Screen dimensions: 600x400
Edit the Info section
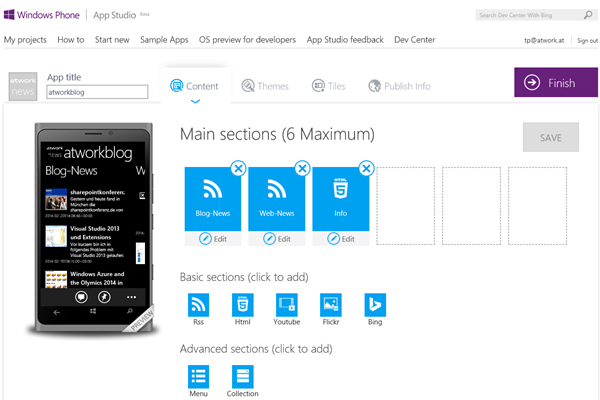pos(341,238)
